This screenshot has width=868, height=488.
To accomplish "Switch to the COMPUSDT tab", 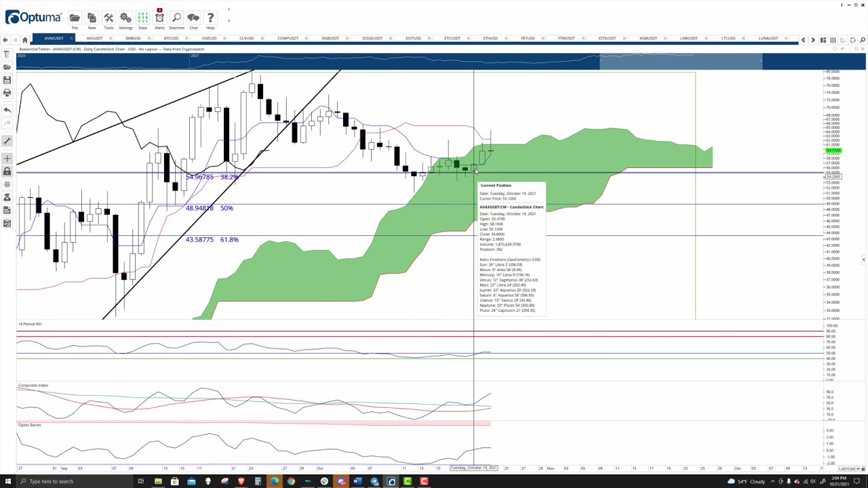I will click(288, 39).
